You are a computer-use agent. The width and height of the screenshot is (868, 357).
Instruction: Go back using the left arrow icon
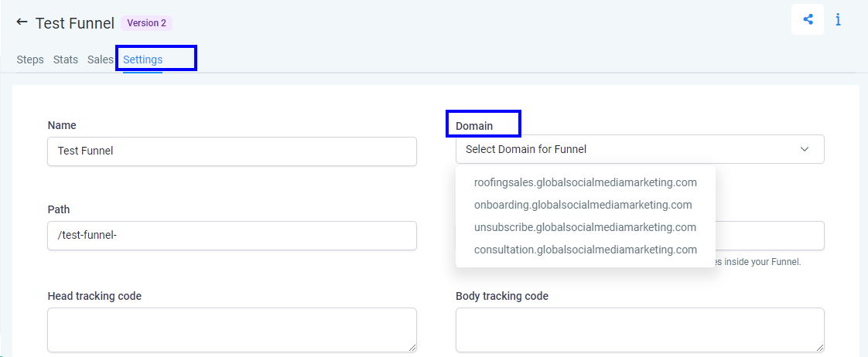(x=22, y=22)
